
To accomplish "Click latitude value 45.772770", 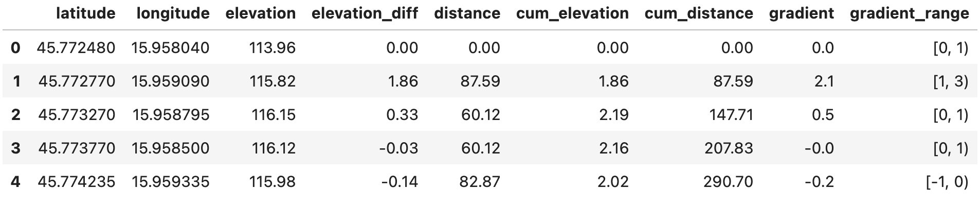I will pos(77,81).
